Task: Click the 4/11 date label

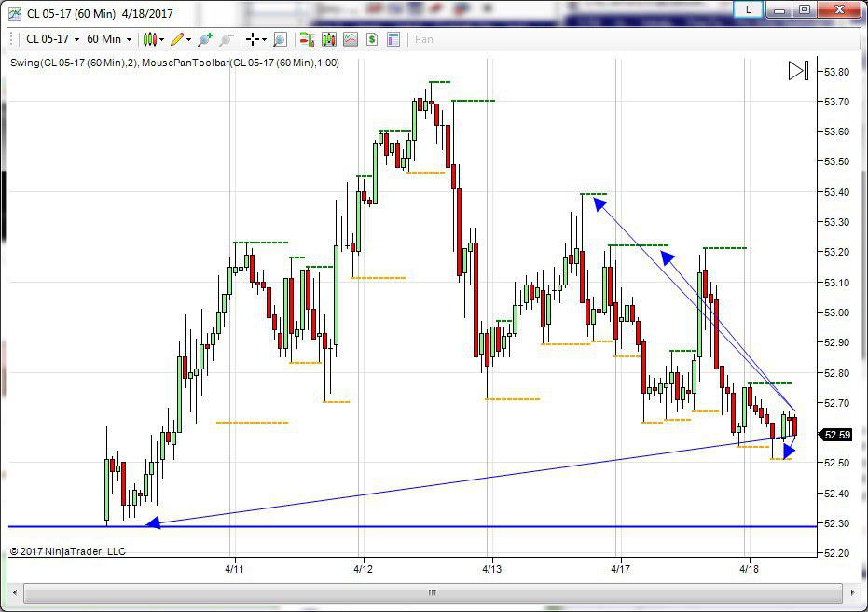Action: click(234, 569)
